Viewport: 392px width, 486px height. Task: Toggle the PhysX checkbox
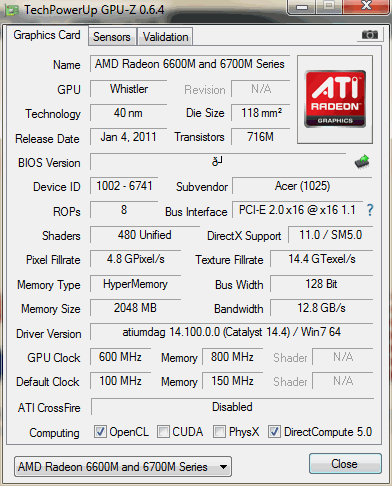219,432
